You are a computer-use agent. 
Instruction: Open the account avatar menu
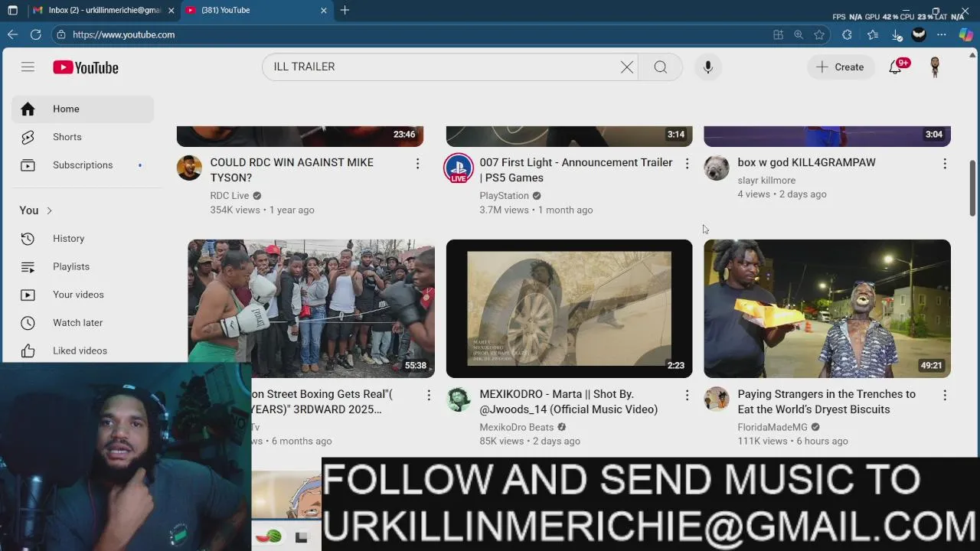[935, 67]
